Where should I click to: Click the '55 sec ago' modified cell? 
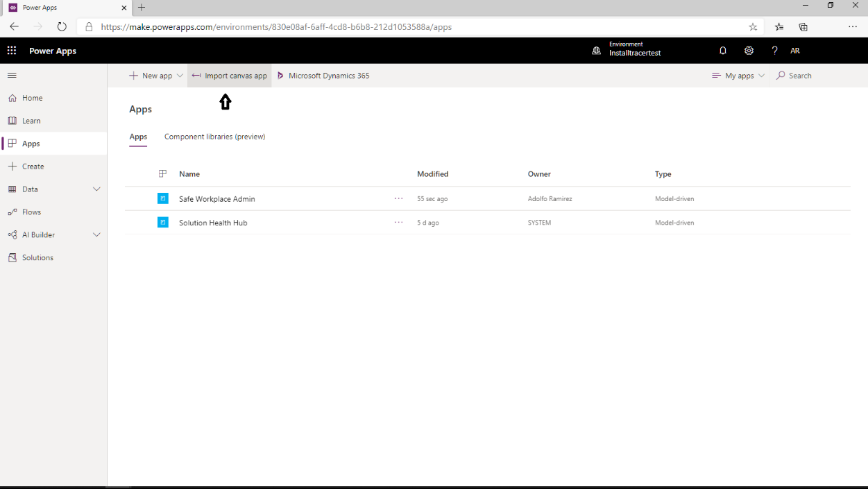[x=432, y=199]
